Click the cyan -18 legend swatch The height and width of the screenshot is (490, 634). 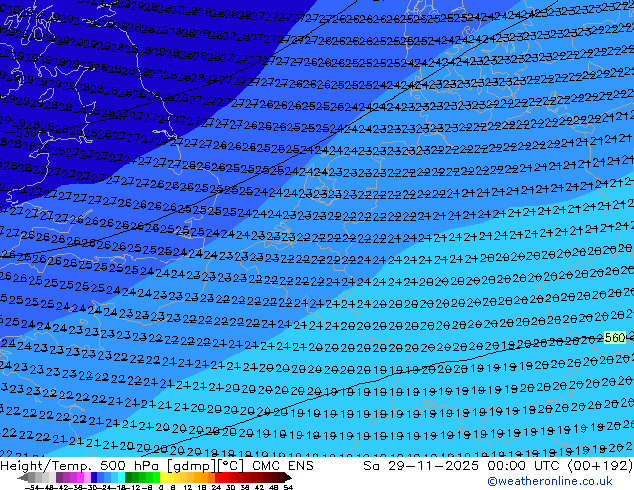click(121, 477)
